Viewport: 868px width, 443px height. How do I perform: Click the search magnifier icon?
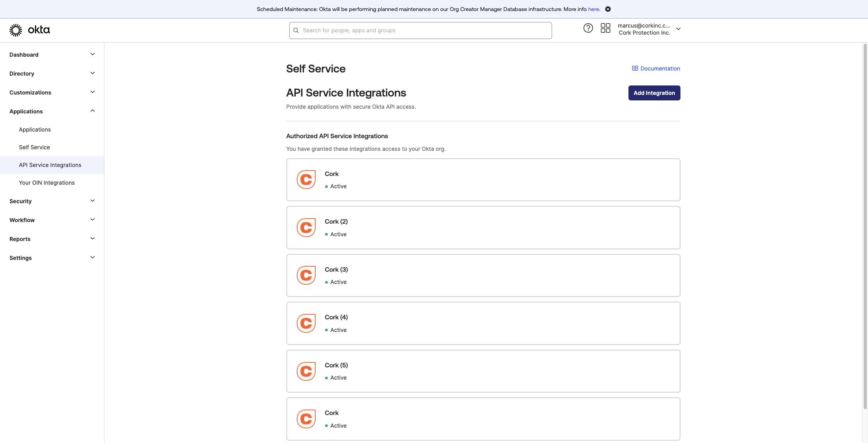coord(296,30)
